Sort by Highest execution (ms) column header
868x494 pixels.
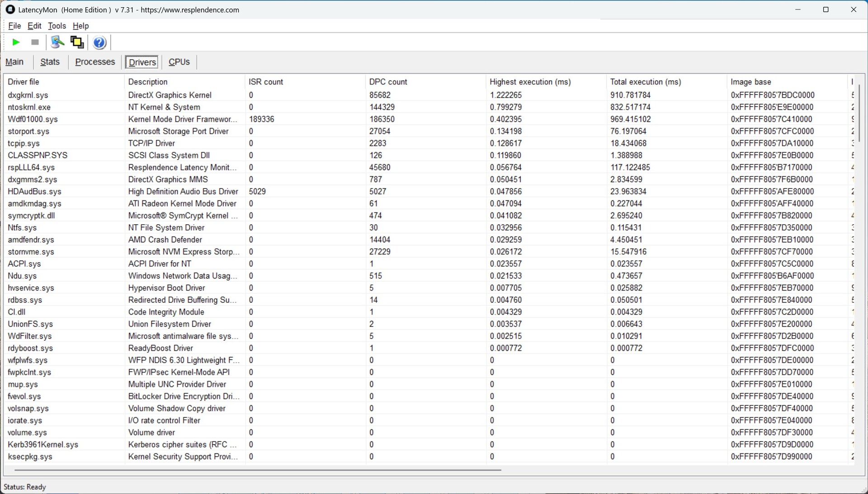(530, 82)
